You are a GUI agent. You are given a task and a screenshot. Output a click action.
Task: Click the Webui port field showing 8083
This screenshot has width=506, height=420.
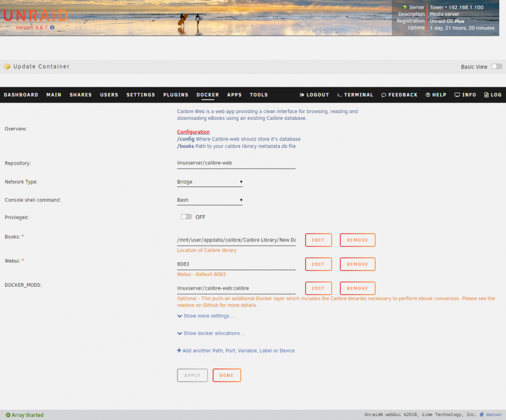[236, 264]
